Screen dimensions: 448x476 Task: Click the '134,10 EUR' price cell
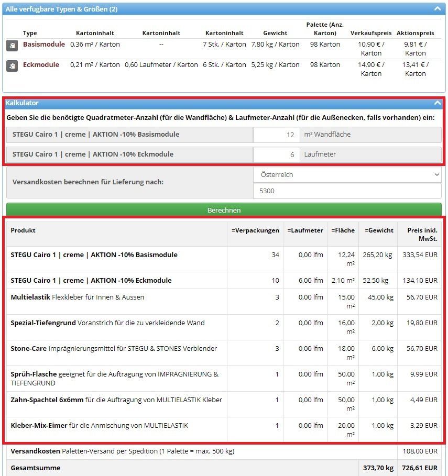coord(420,280)
